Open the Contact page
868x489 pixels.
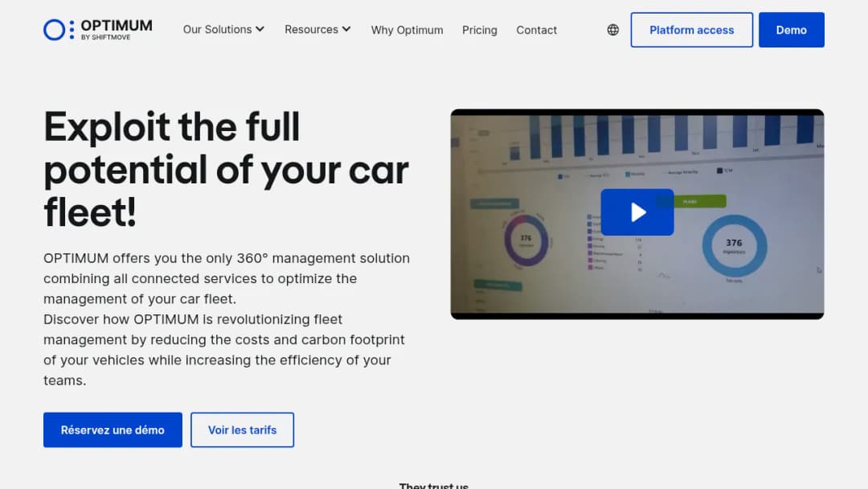pos(536,30)
